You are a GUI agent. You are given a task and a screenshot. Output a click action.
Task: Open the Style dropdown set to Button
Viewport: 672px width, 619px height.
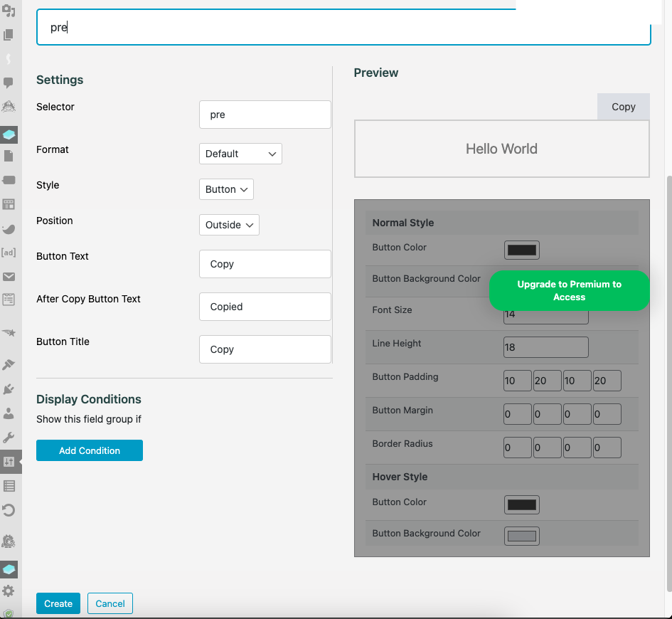(x=226, y=189)
